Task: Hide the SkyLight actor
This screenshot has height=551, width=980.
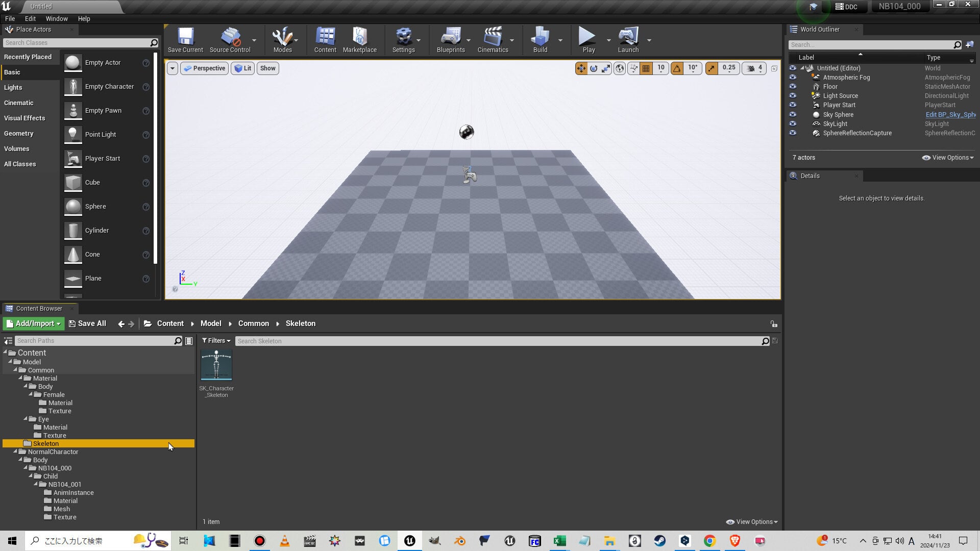Action: coord(793,124)
